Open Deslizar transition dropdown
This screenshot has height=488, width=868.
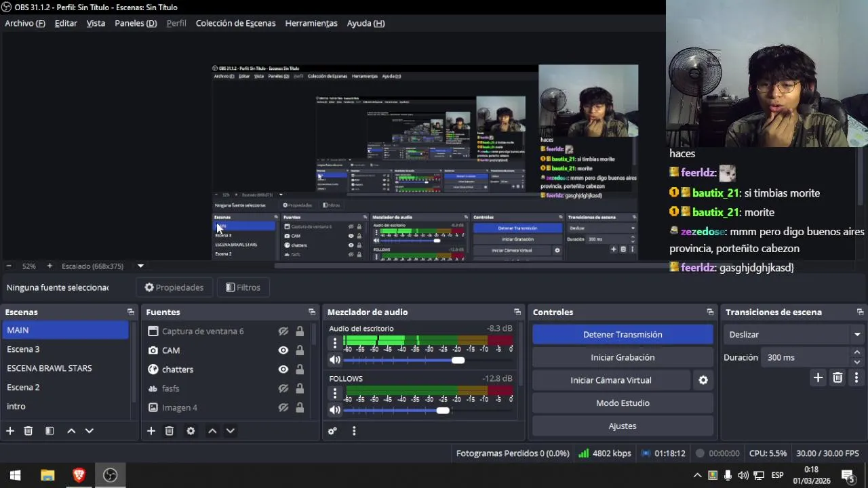(x=794, y=334)
